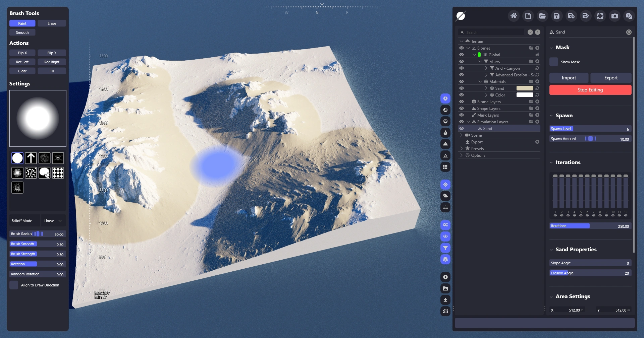
Task: Select the skull and crossbones brush
Action: point(58,158)
